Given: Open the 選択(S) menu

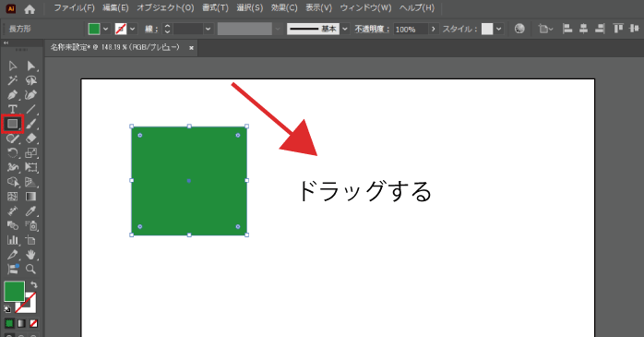Looking at the screenshot, I should [249, 7].
